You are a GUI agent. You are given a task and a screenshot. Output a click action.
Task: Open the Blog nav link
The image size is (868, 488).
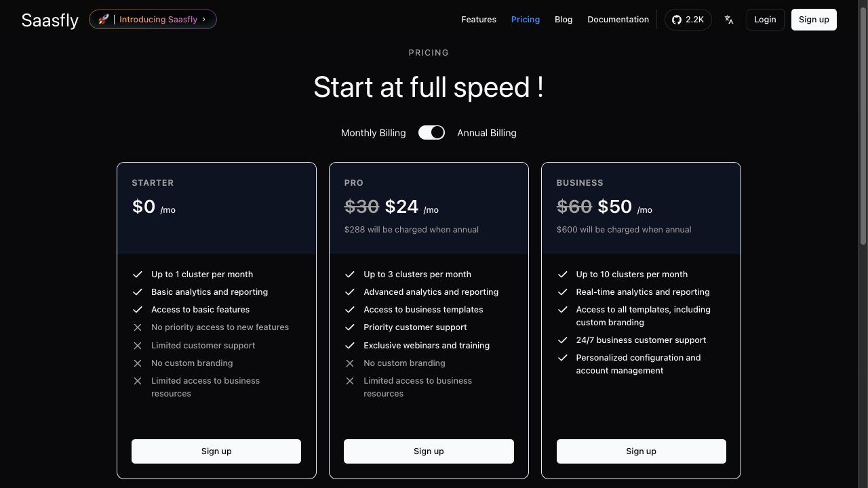tap(564, 20)
